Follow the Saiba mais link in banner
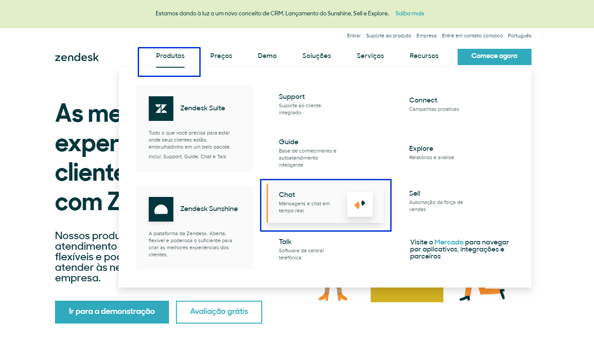This screenshot has width=594, height=364. tap(410, 14)
